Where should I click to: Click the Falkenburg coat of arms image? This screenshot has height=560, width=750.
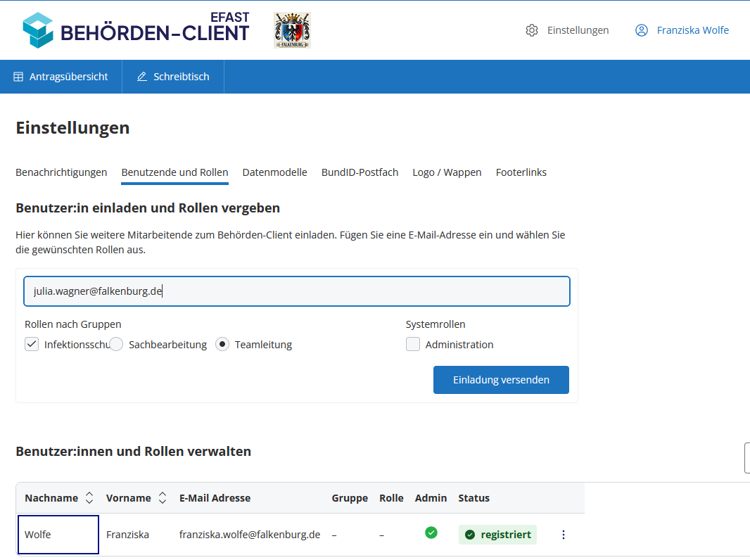(292, 30)
